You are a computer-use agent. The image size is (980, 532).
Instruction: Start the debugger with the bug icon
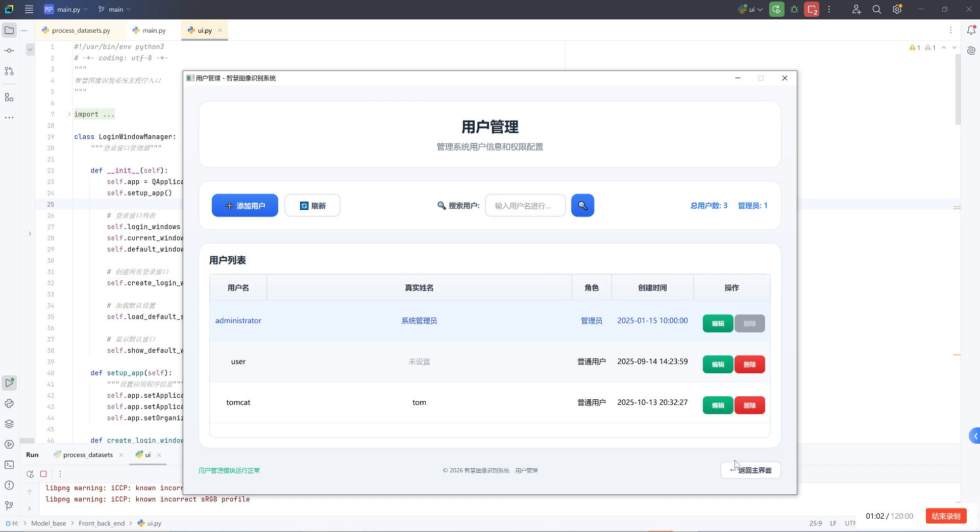[794, 9]
